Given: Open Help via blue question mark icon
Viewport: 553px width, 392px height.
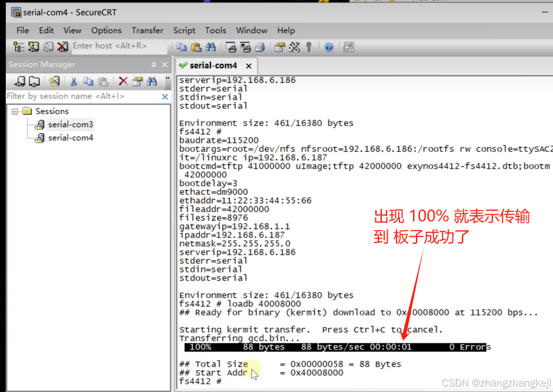Looking at the screenshot, I should (329, 47).
